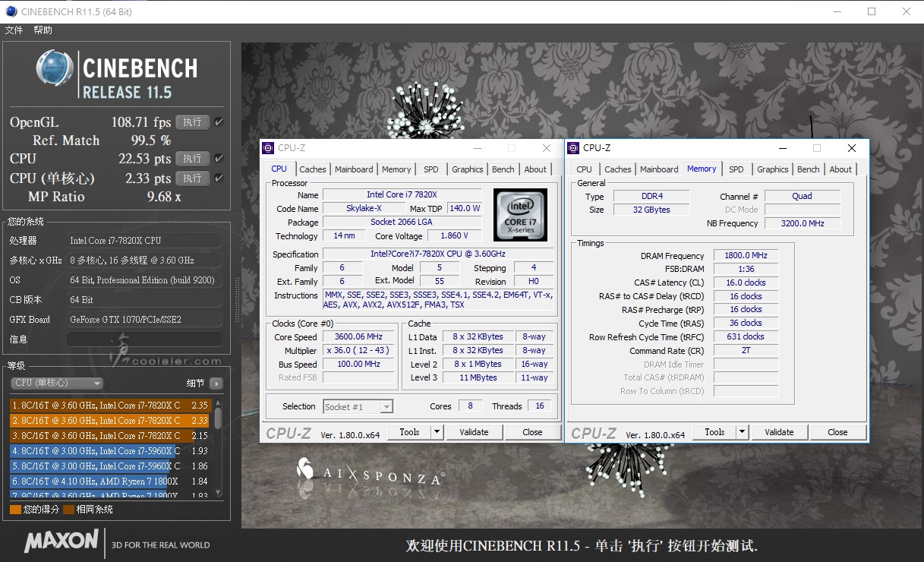The width and height of the screenshot is (924, 562).
Task: Toggle the OpenGL test checkbox
Action: tap(219, 122)
